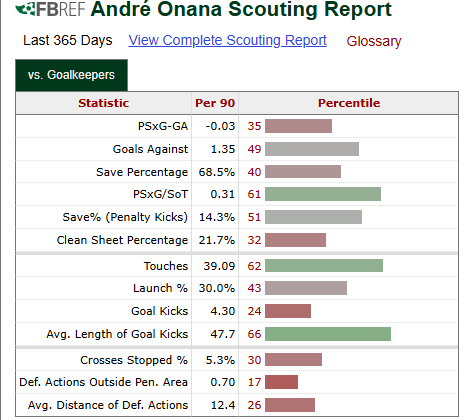Open View Complete Scouting Report link
This screenshot has height=420, width=466.
coord(227,41)
